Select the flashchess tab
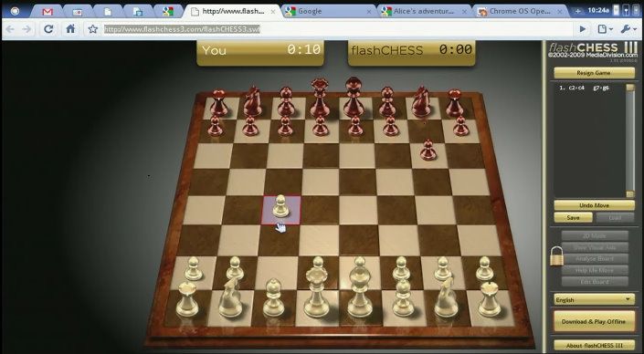 point(232,12)
